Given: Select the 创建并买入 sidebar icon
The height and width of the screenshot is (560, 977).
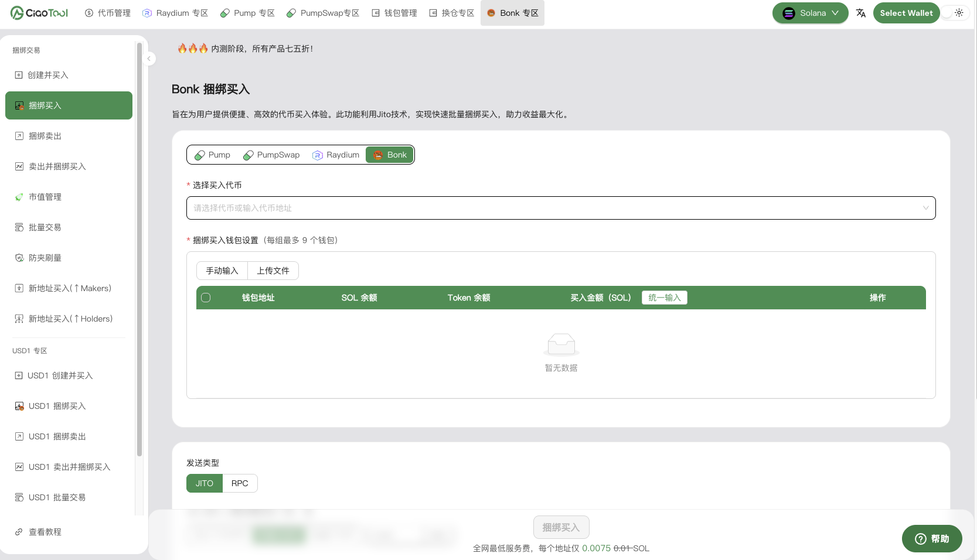Looking at the screenshot, I should [x=18, y=75].
